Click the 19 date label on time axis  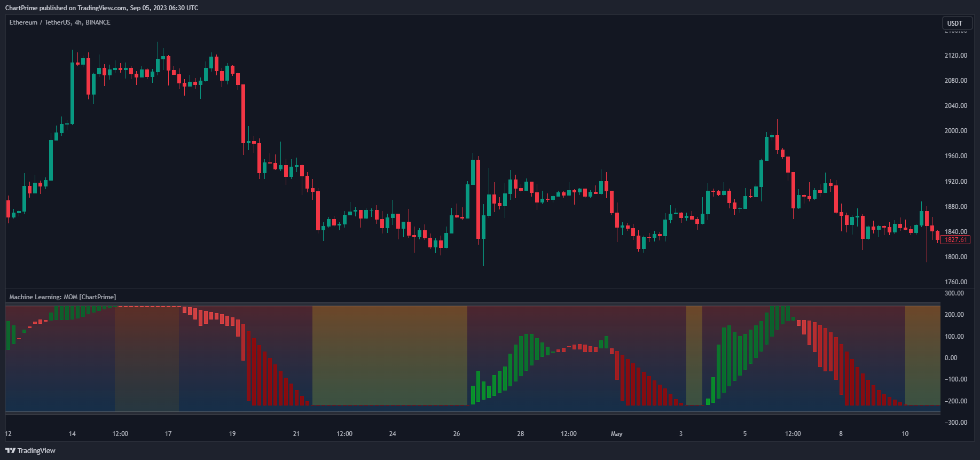232,434
